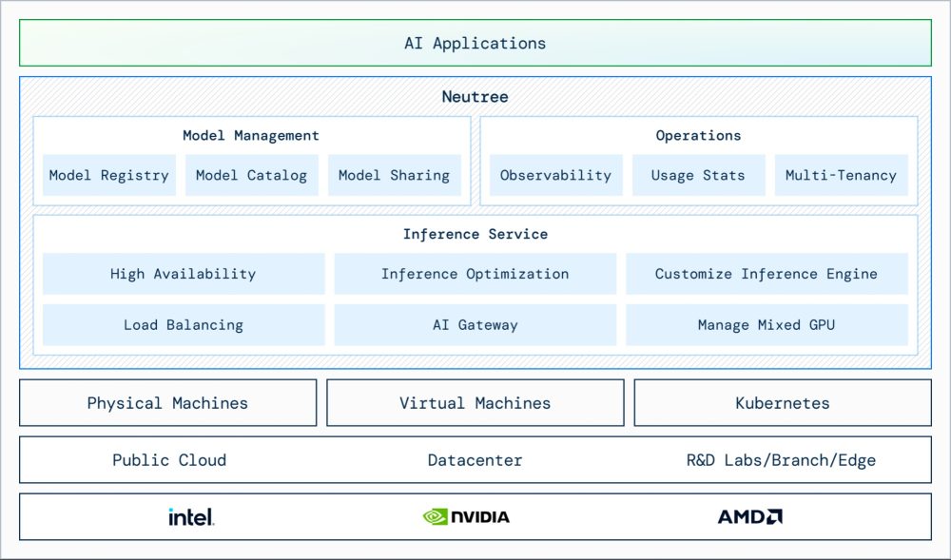Image resolution: width=951 pixels, height=560 pixels.
Task: Open Customize Inference Engine block
Action: click(767, 274)
